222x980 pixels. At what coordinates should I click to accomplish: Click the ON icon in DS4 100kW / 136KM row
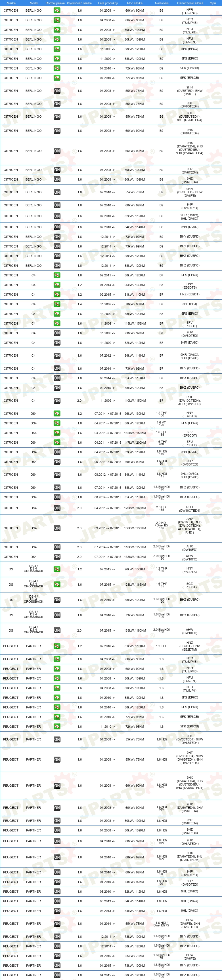pyautogui.click(x=57, y=528)
